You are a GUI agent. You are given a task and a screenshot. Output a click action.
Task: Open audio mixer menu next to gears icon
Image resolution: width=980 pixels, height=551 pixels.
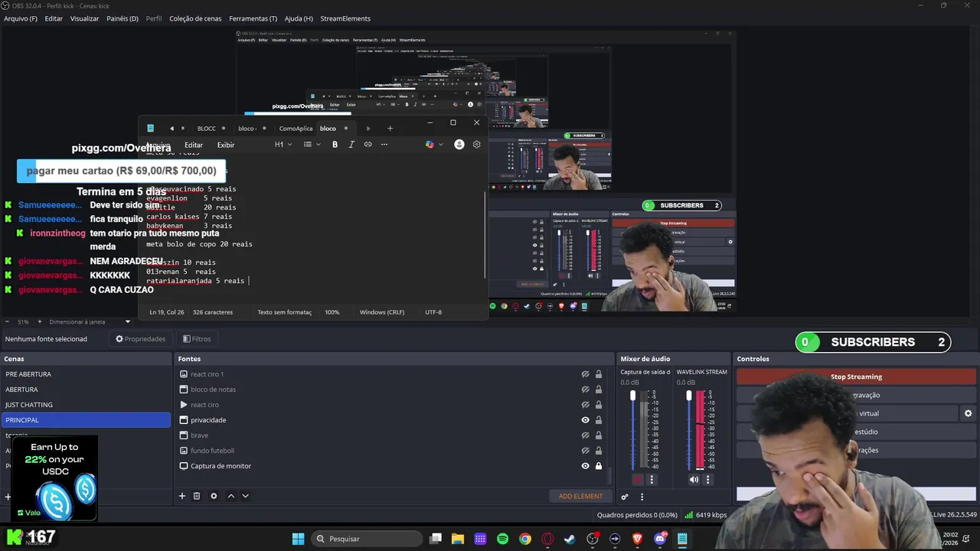(x=642, y=497)
